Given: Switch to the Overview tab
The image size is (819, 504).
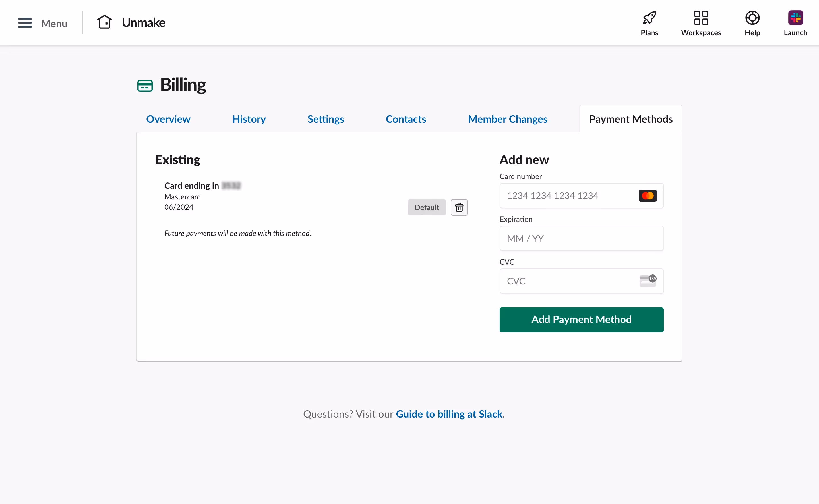Looking at the screenshot, I should coord(168,119).
